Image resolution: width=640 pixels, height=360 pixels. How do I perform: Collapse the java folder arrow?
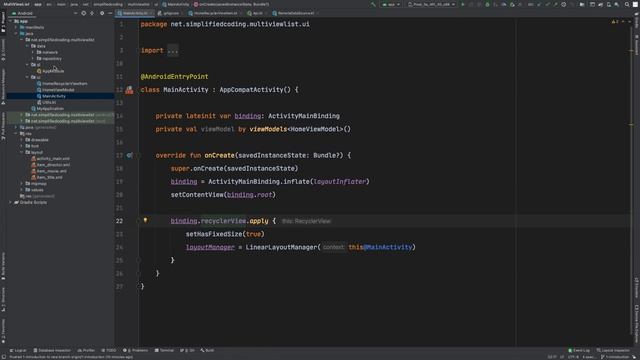(x=16, y=33)
